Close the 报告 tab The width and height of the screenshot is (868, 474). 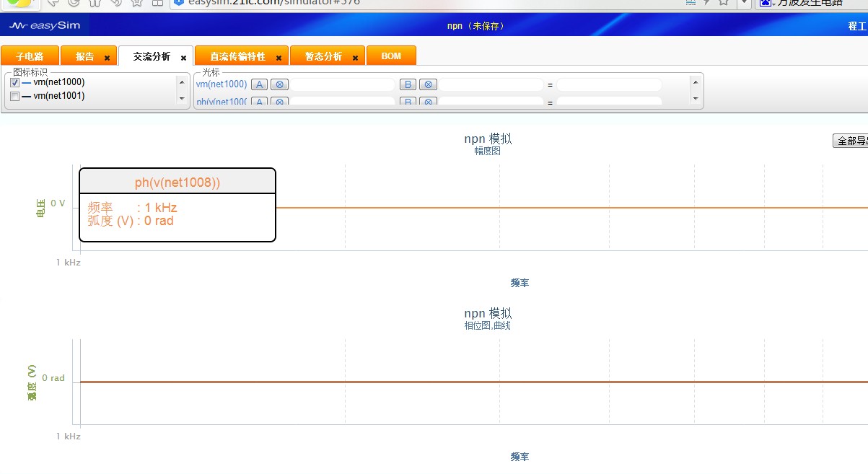[x=107, y=58]
